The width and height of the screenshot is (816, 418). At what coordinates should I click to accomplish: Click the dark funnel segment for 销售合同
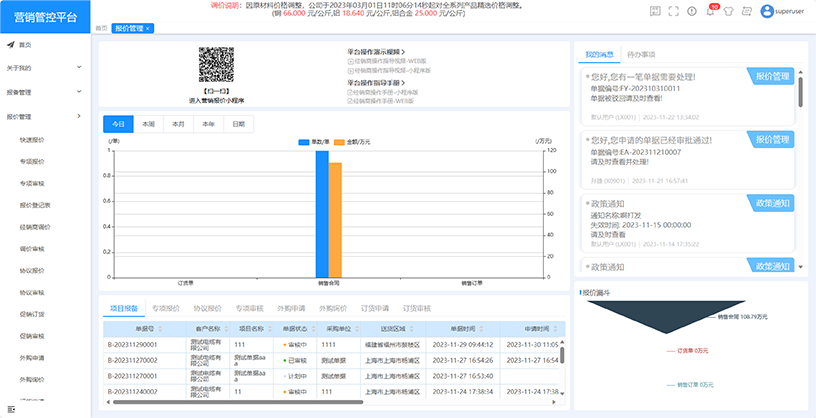(666, 315)
